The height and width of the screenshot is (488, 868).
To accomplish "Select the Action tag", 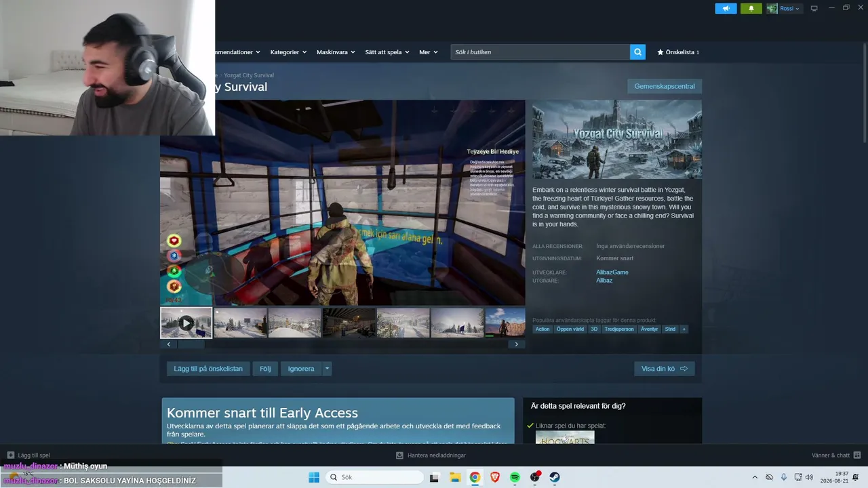I will pyautogui.click(x=542, y=329).
